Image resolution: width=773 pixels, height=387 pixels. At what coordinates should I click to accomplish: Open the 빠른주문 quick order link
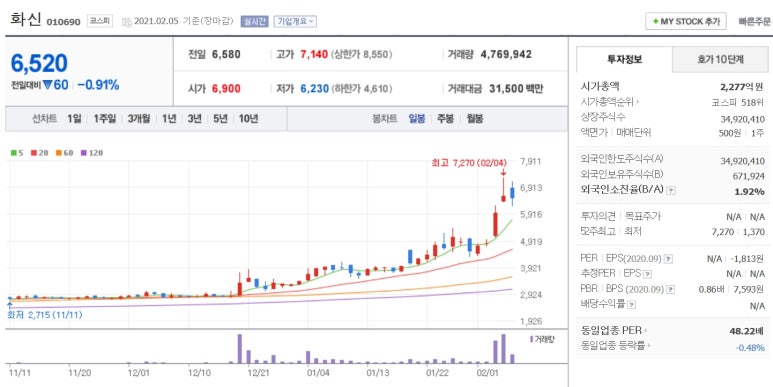[754, 22]
